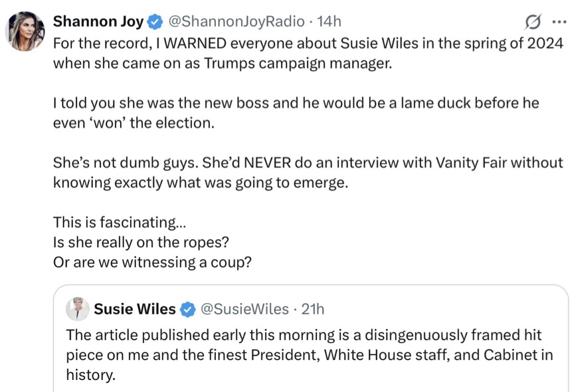Click 'Or are we witnessing a coup?' text
This screenshot has height=392, width=570.
[x=152, y=262]
